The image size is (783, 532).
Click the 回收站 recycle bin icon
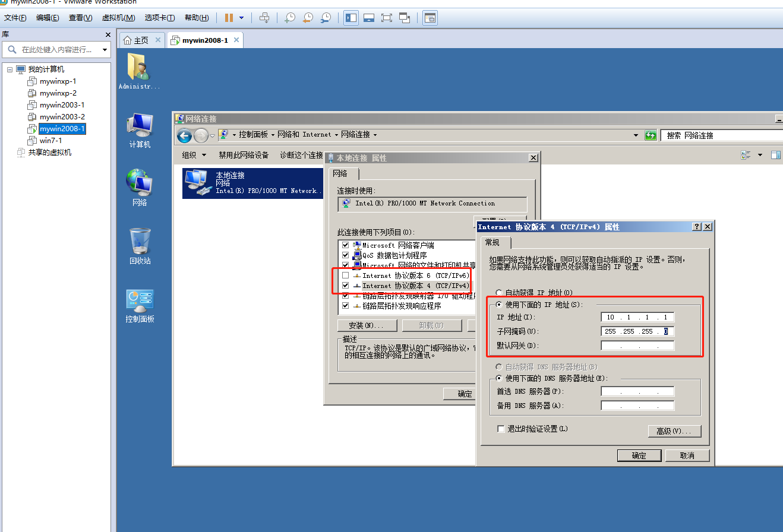(140, 246)
